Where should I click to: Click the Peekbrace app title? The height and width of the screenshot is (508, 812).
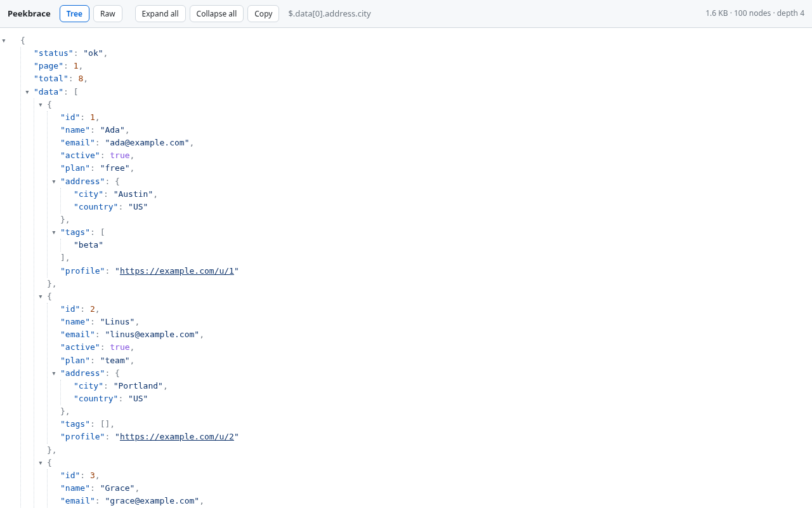click(x=29, y=14)
